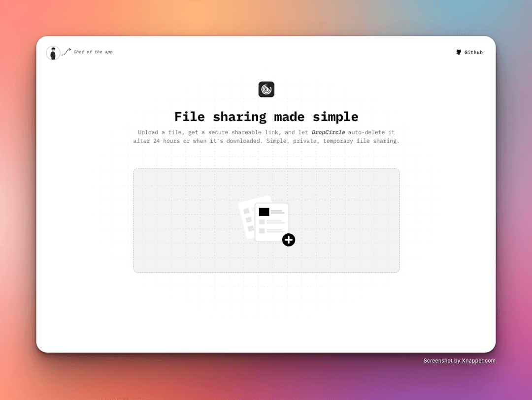Click the "File sharing made simple" heading
Viewport: 532px width, 400px height.
(266, 117)
